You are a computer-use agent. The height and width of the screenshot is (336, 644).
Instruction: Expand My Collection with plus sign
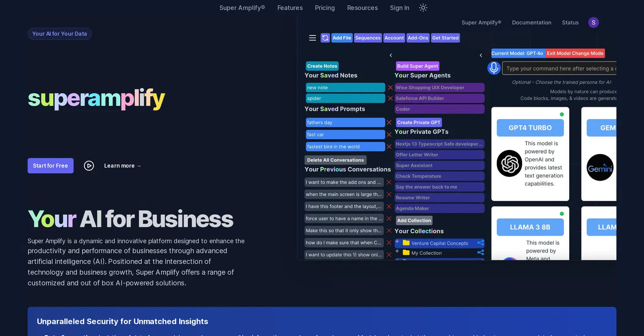tap(397, 251)
